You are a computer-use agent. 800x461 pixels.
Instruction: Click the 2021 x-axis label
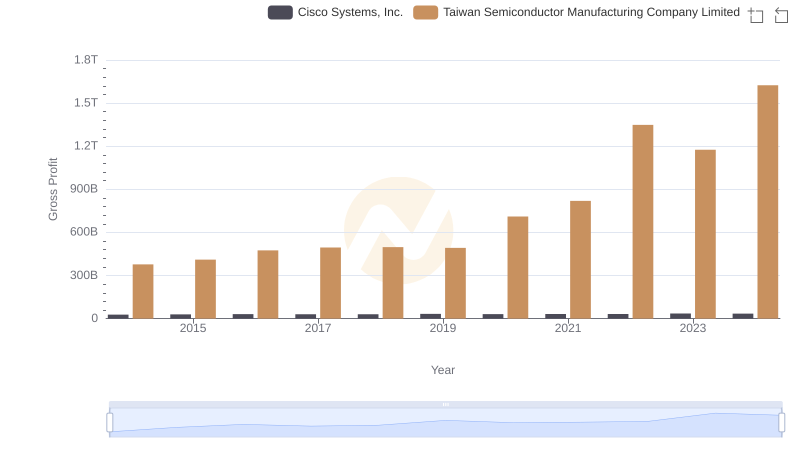568,328
